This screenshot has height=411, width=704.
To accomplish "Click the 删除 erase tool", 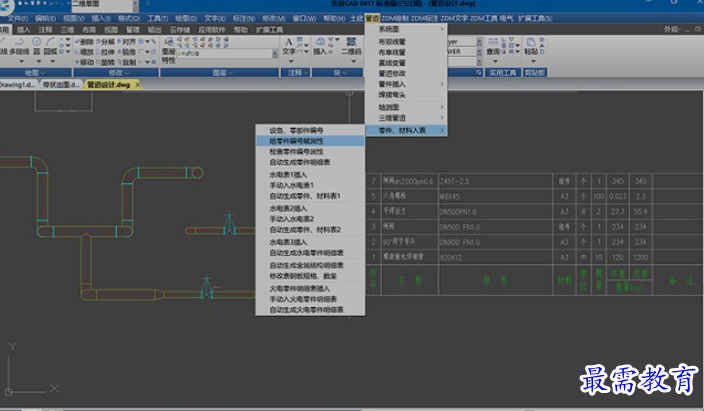I will (84, 42).
